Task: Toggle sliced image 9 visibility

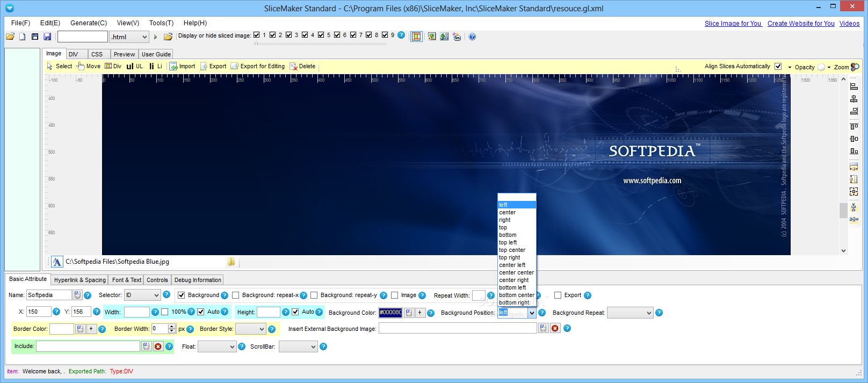Action: [385, 35]
